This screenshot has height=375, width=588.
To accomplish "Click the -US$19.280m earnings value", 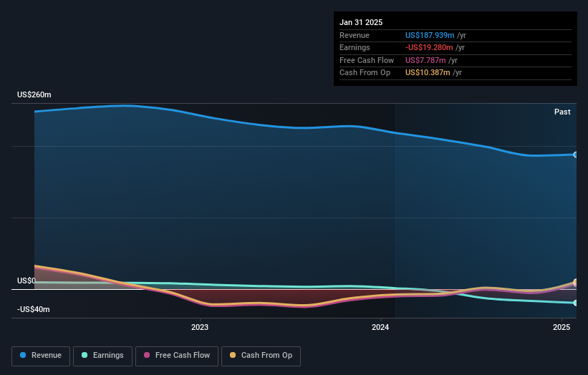I will pyautogui.click(x=429, y=47).
